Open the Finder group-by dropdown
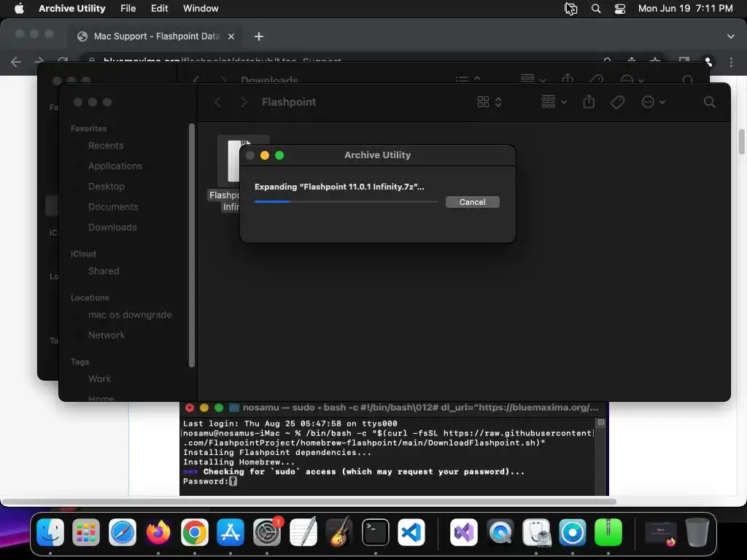This screenshot has height=560, width=747. (x=554, y=102)
